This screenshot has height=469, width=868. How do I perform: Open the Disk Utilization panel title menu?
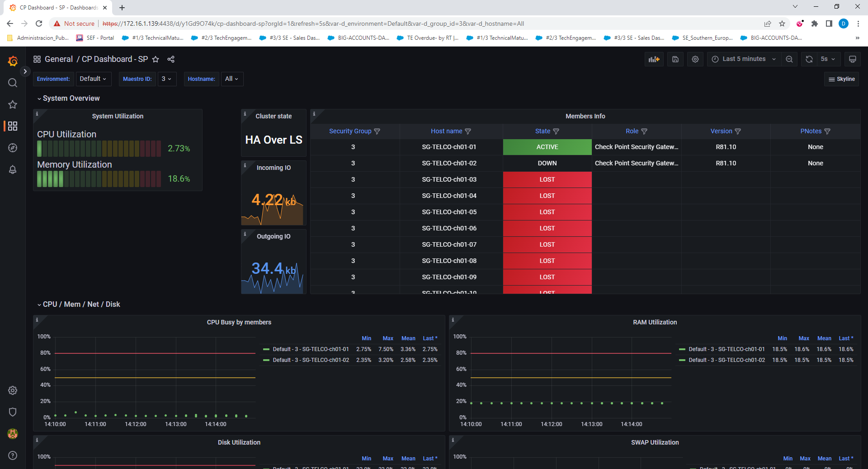tap(239, 442)
